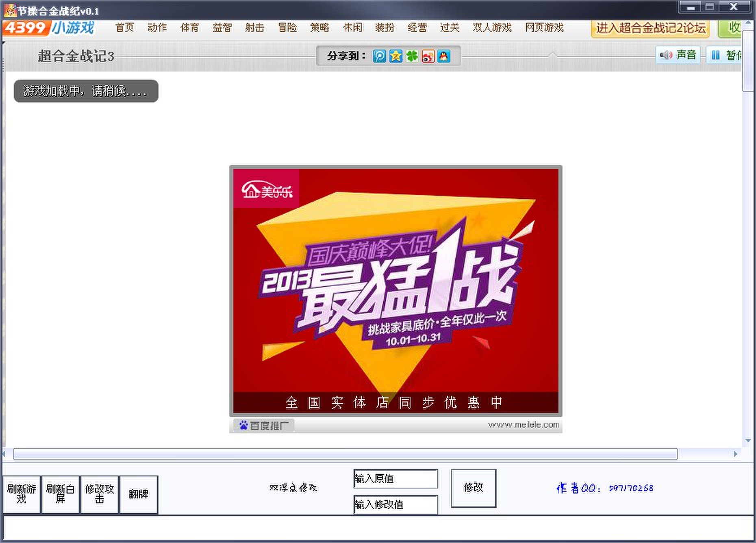Share to QQ penguin icon

pos(444,56)
